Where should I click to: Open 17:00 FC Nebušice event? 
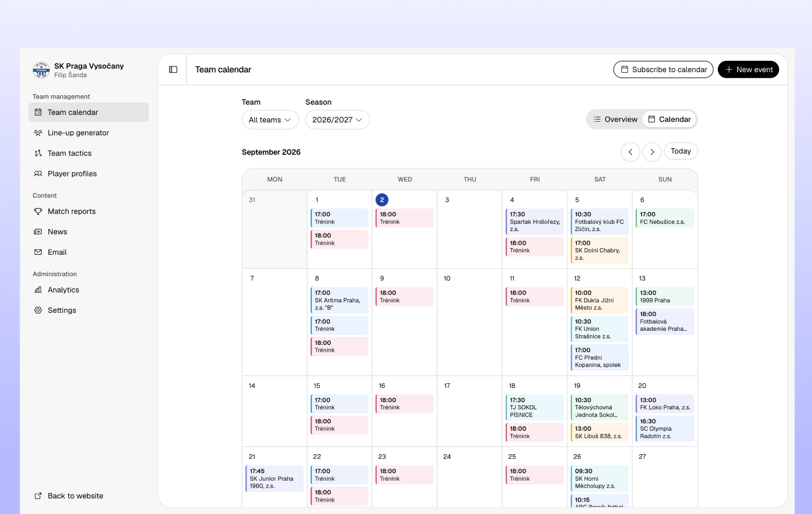(665, 218)
